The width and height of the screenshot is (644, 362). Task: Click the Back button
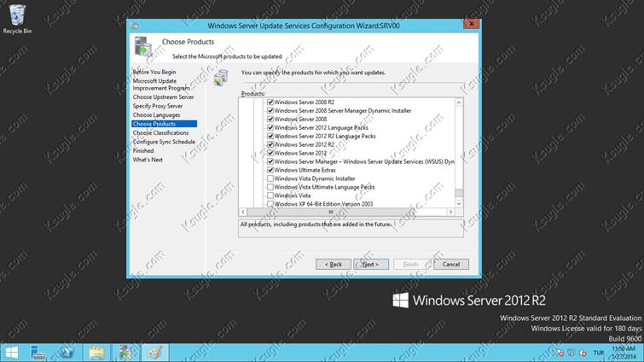[334, 264]
